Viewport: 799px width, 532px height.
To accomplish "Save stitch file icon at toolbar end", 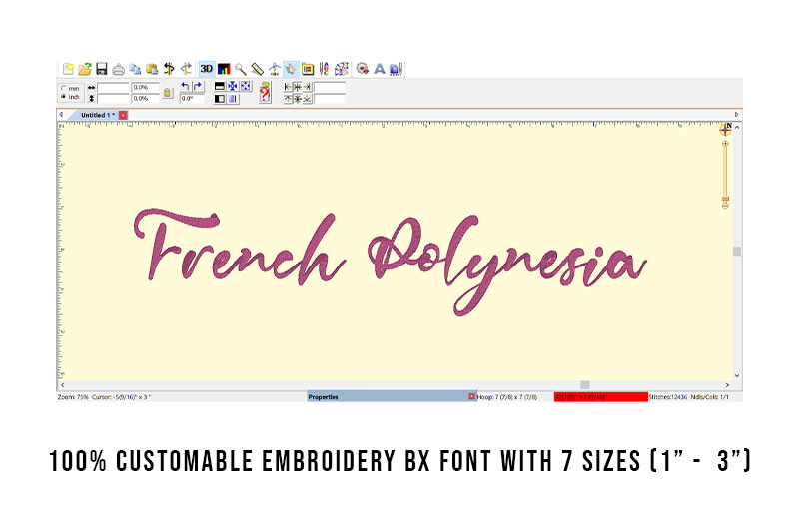I will 396,69.
